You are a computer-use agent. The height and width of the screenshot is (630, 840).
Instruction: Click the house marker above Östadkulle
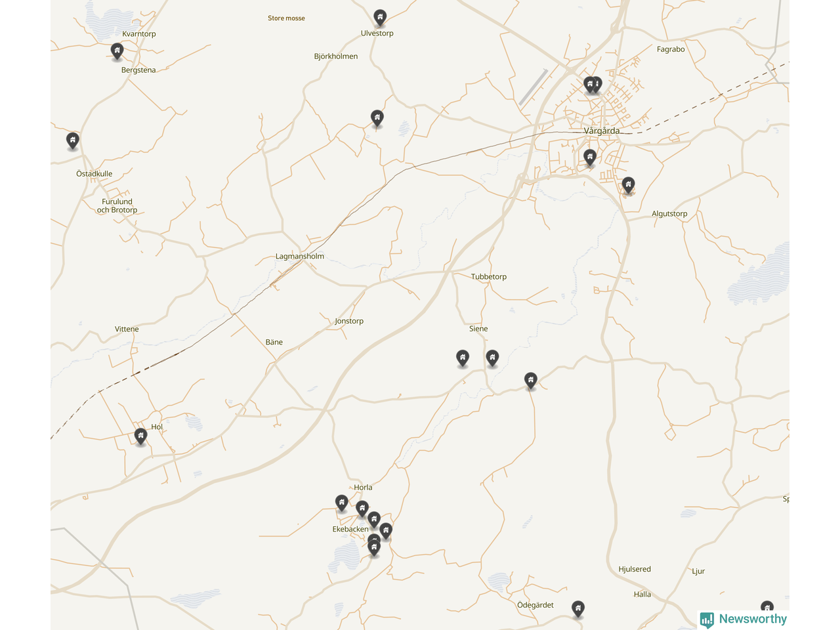[73, 140]
